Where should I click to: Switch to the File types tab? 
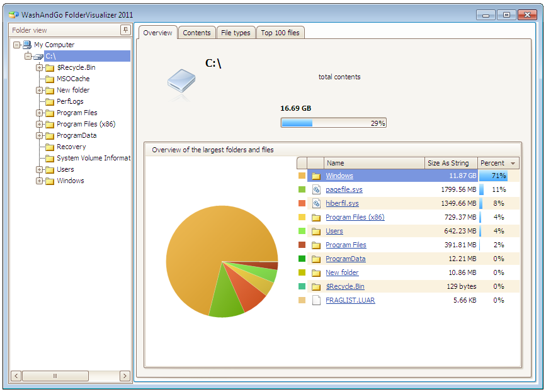pos(236,33)
